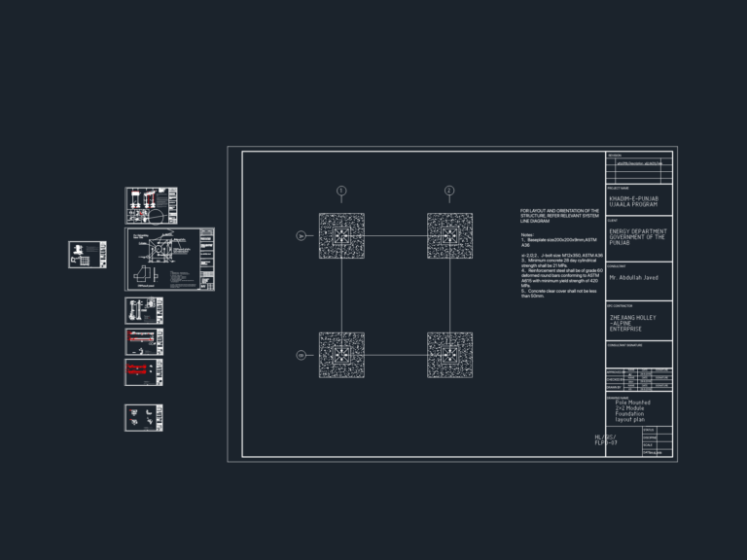Viewport: 747px width, 560px height.
Task: Click the 'ZHEJIANG HOLLEY -ALPINE ENTERPRISE' text
Action: (632, 323)
